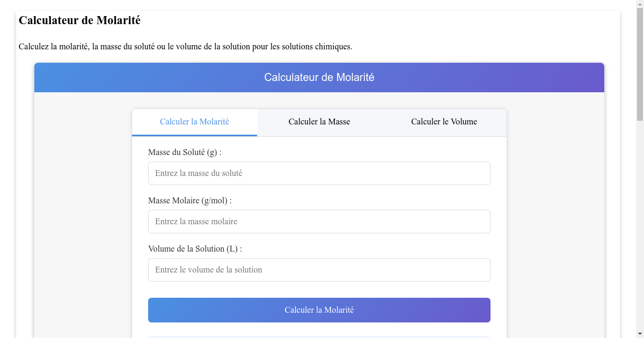The height and width of the screenshot is (338, 644).
Task: Click the partially visible box below the button
Action: point(319,335)
